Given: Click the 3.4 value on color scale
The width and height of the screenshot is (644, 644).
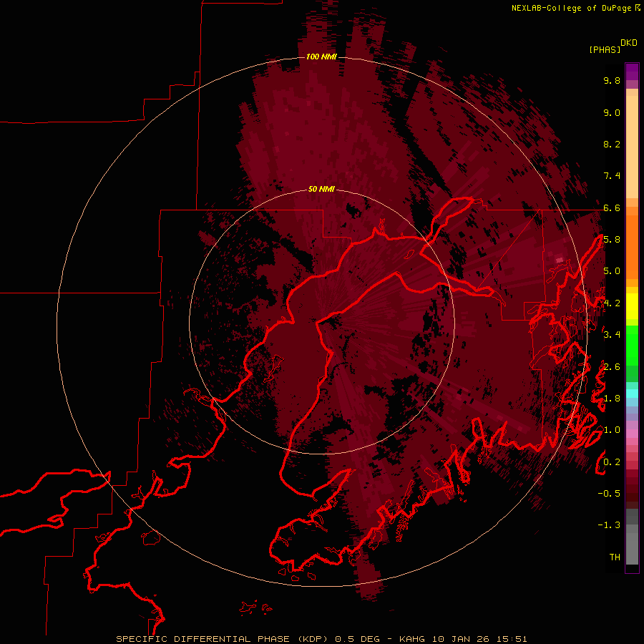Looking at the screenshot, I should [x=612, y=335].
